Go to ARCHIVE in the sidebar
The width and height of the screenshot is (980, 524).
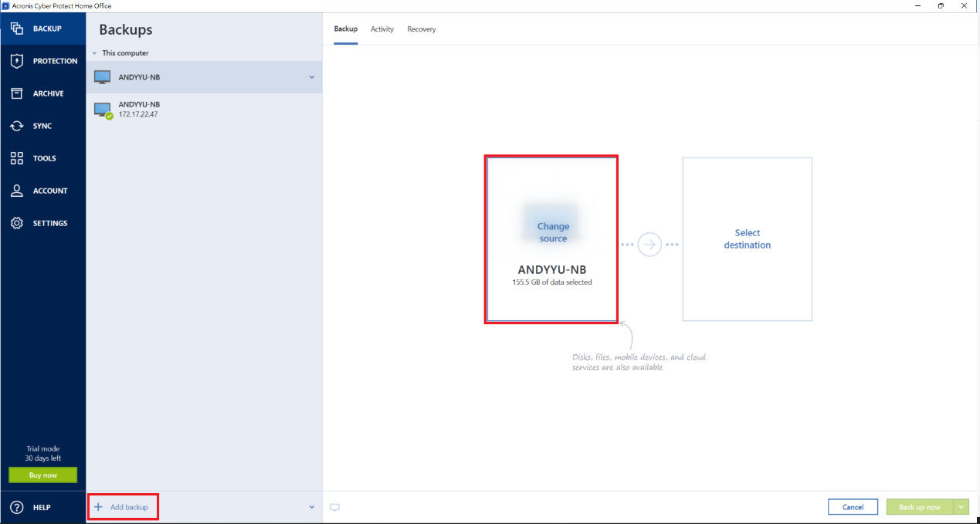(x=42, y=93)
